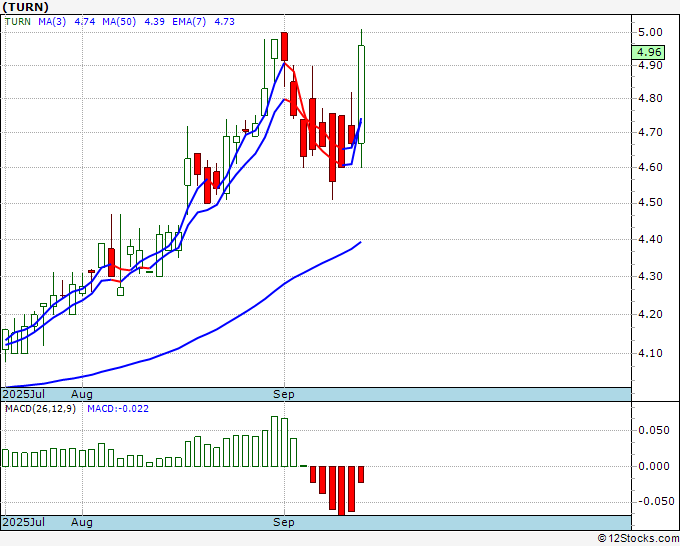Click the 4.60 price axis label
This screenshot has width=680, height=546.
(x=650, y=167)
